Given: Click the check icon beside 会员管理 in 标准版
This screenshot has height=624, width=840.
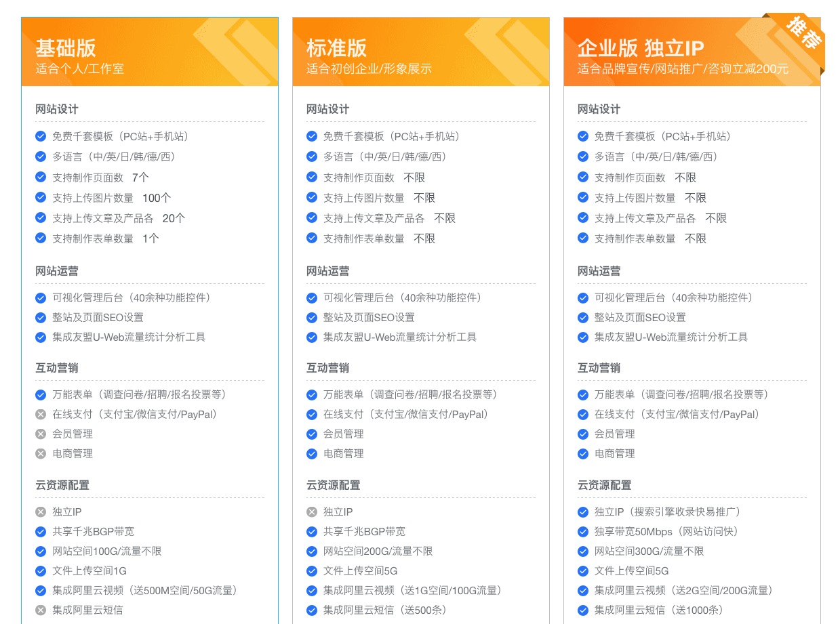Looking at the screenshot, I should pos(312,434).
